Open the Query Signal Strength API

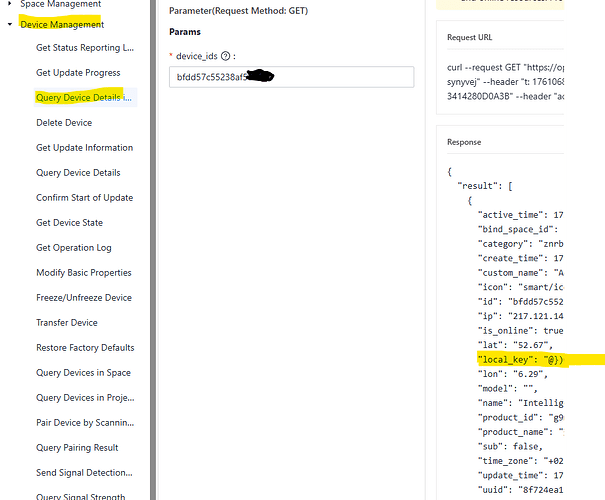(81, 496)
